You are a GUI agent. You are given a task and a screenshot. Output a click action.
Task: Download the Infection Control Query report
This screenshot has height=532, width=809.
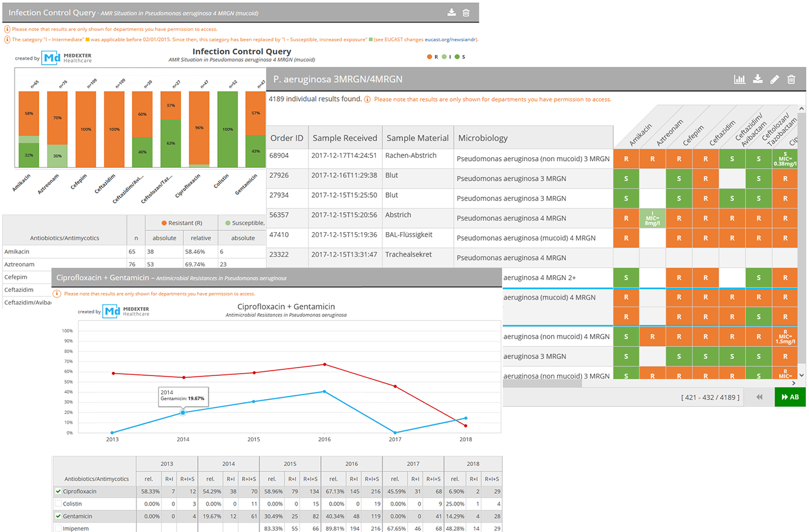451,13
